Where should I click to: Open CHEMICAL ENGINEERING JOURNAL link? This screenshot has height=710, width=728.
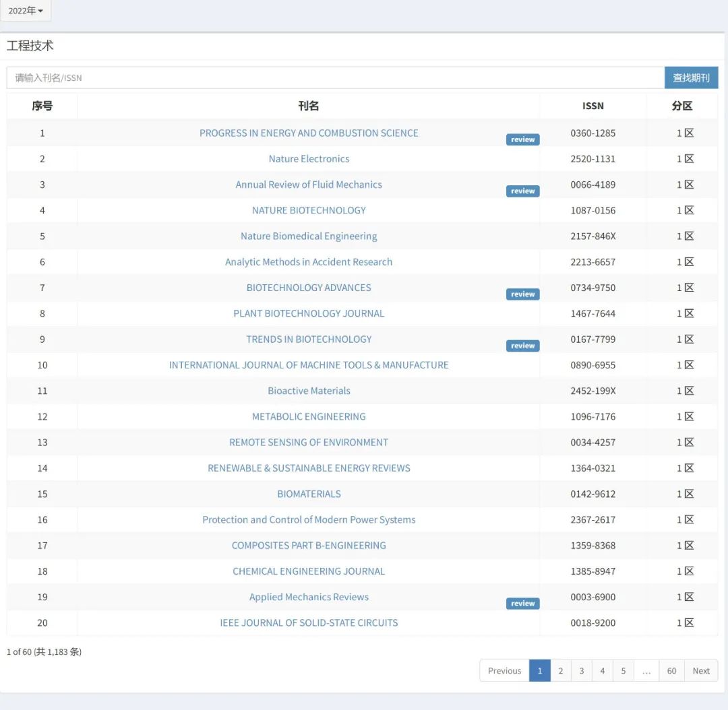309,571
